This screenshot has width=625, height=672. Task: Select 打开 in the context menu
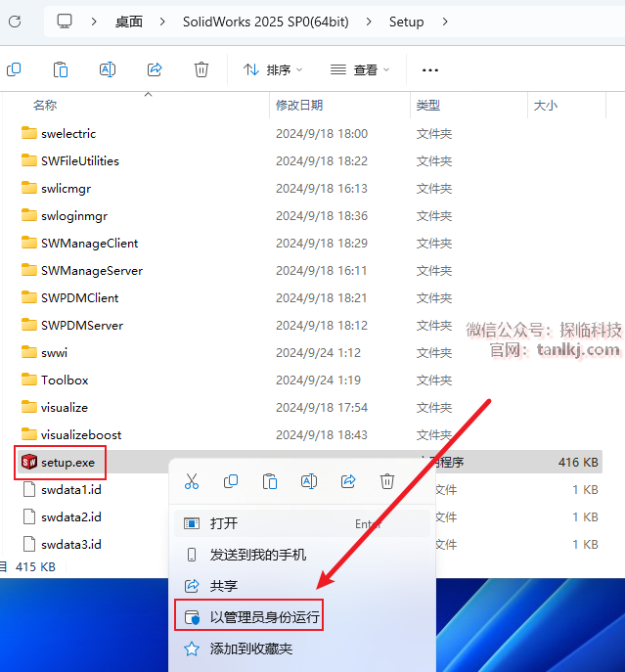[x=302, y=523]
